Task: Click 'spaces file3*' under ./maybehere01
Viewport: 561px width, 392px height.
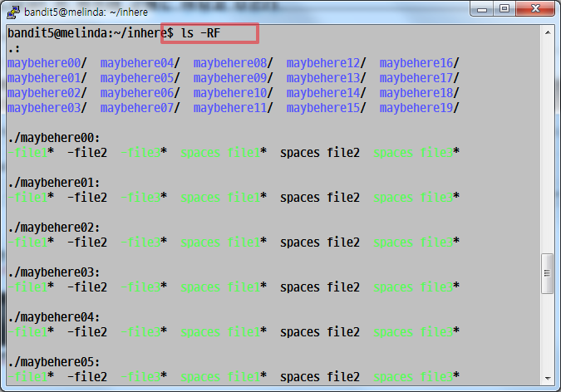Action: (x=417, y=198)
